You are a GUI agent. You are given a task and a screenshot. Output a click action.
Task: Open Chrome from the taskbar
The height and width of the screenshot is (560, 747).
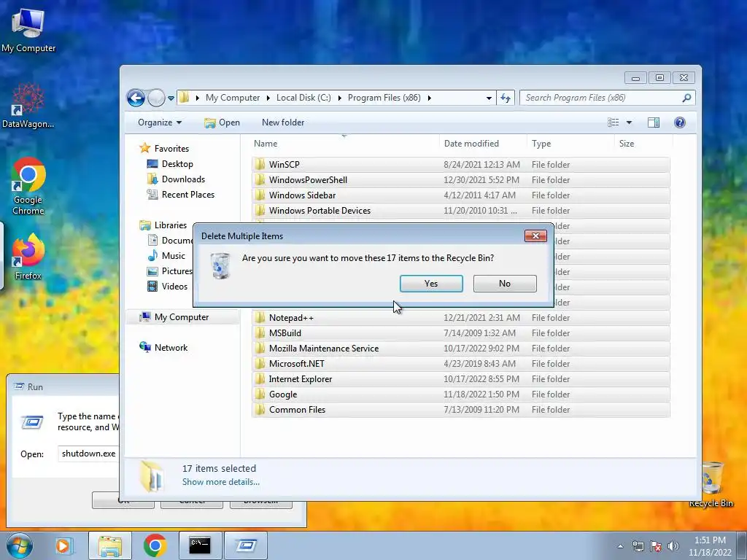[x=155, y=545]
